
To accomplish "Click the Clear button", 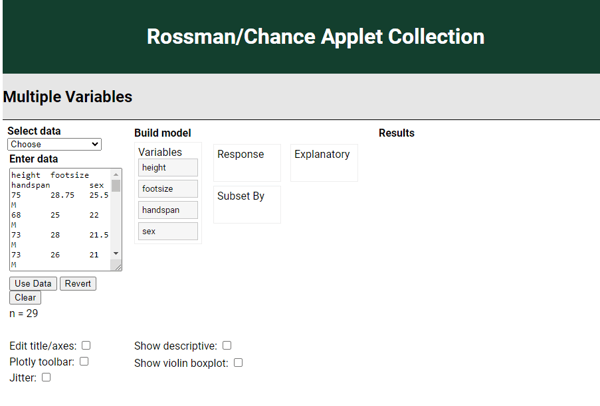I will 25,297.
